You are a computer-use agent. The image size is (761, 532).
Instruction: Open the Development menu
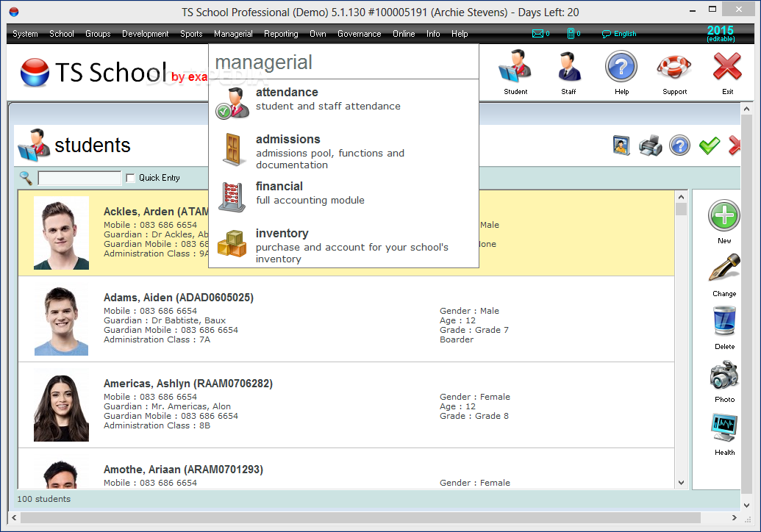click(145, 34)
